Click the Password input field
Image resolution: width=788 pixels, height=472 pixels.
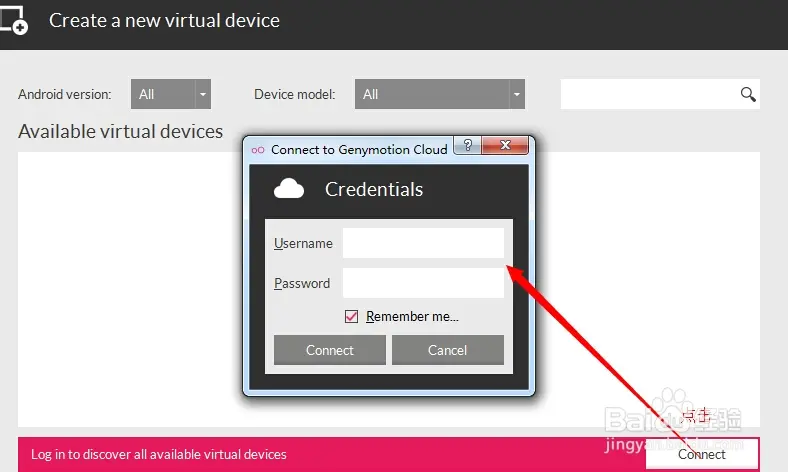point(423,283)
